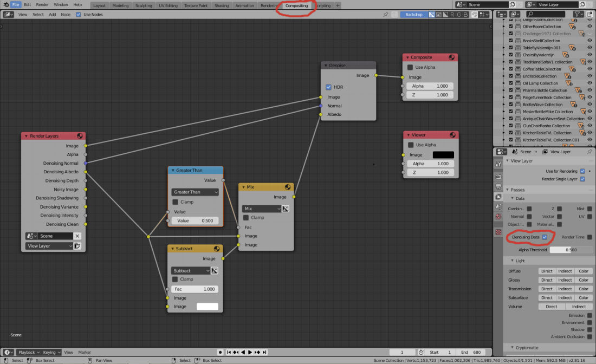The height and width of the screenshot is (364, 596).
Task: Enable Clamp on Greater Than node
Action: (175, 201)
